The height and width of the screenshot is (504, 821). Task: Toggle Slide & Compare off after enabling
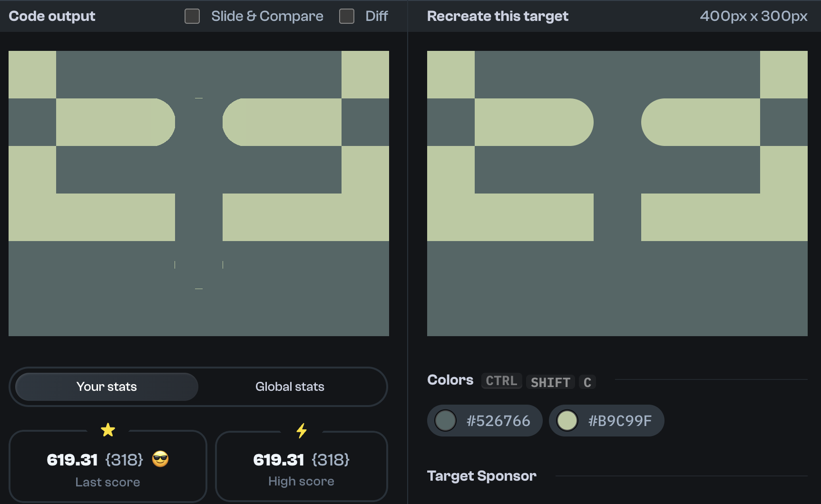[x=192, y=16]
